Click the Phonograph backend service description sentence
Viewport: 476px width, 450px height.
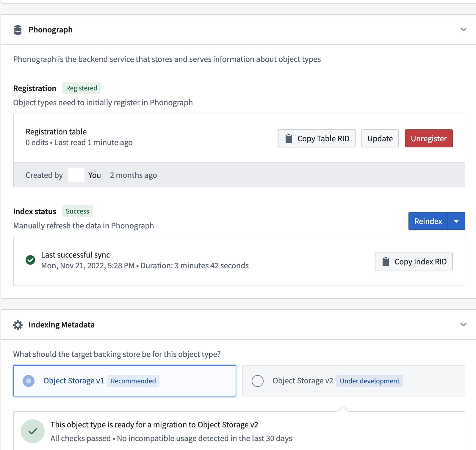pyautogui.click(x=167, y=59)
